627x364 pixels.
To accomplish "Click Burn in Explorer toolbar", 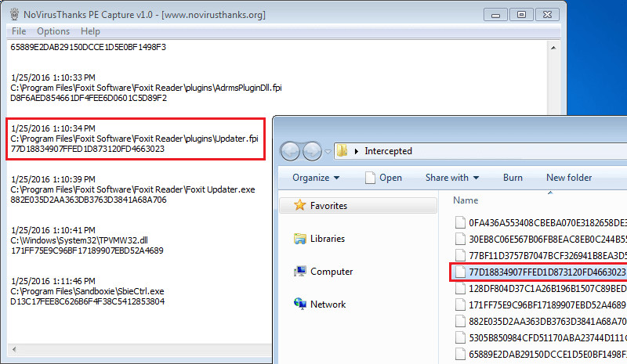I will pyautogui.click(x=513, y=178).
